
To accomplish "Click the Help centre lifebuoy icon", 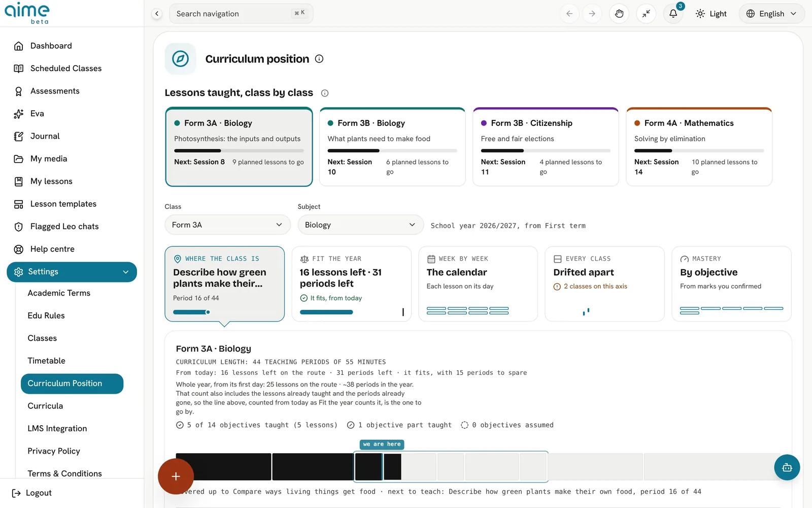I will (x=19, y=249).
